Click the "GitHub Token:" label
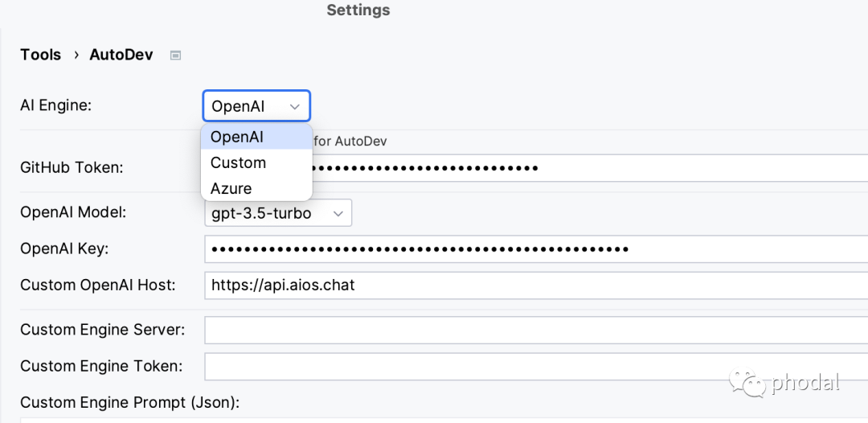 click(72, 167)
